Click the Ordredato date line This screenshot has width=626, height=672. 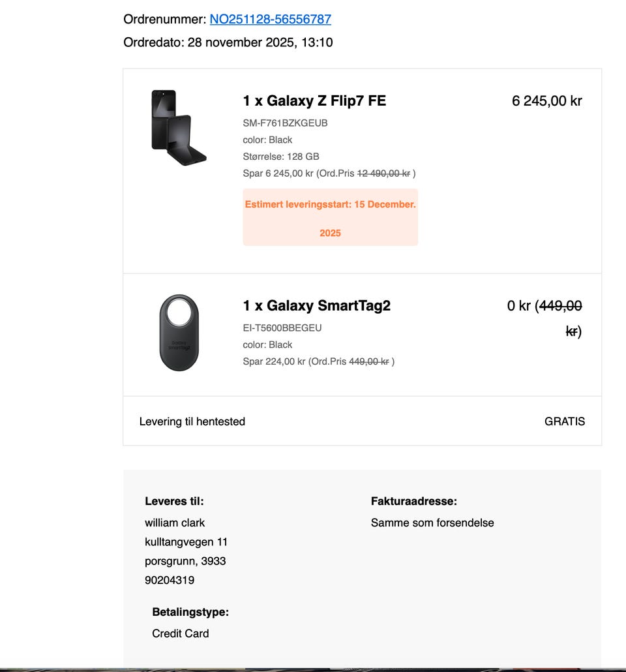click(x=228, y=42)
